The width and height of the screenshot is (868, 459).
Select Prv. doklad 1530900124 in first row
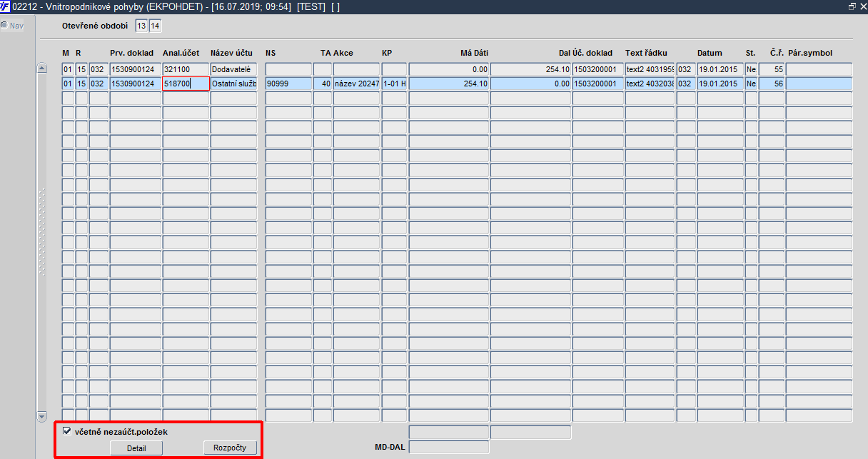click(135, 69)
